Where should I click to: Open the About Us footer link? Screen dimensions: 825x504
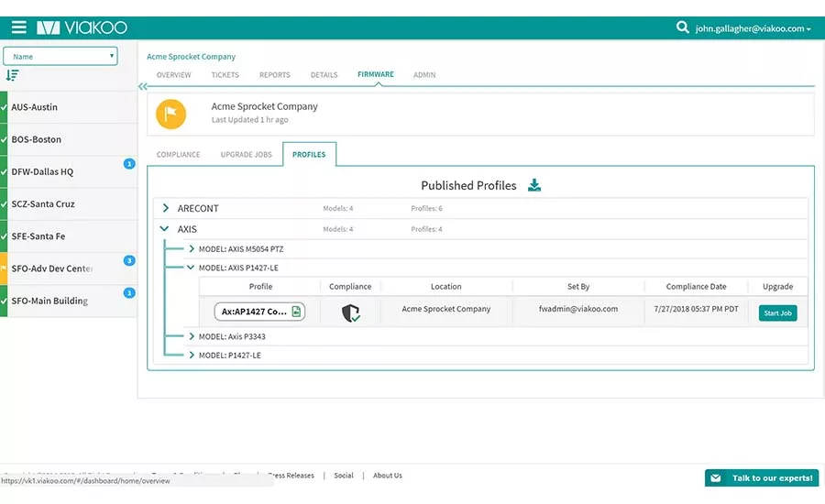tap(387, 476)
